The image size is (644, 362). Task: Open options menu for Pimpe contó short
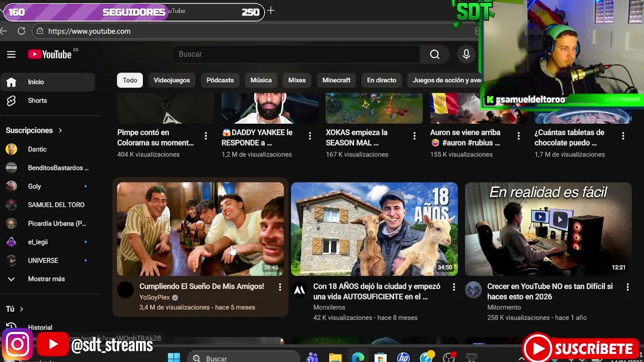[206, 136]
